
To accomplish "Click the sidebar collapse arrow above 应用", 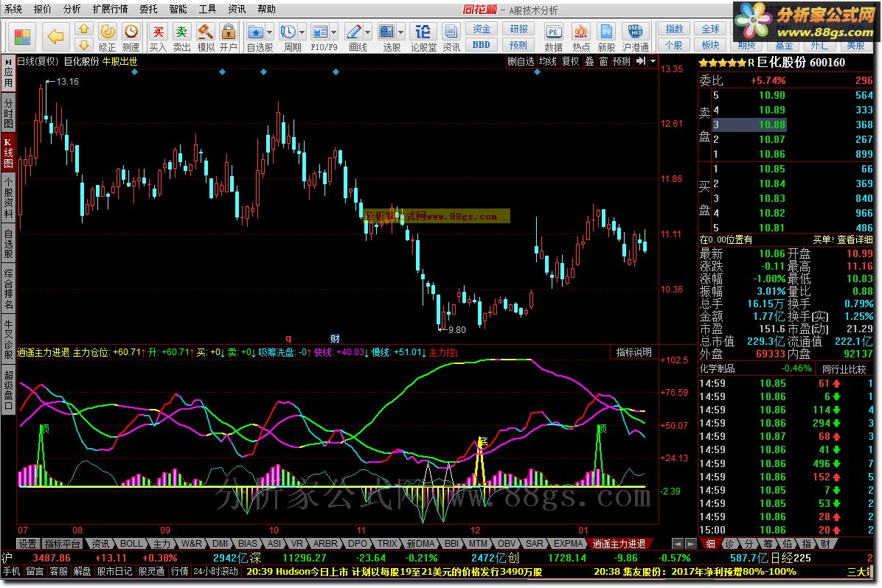I will point(8,61).
